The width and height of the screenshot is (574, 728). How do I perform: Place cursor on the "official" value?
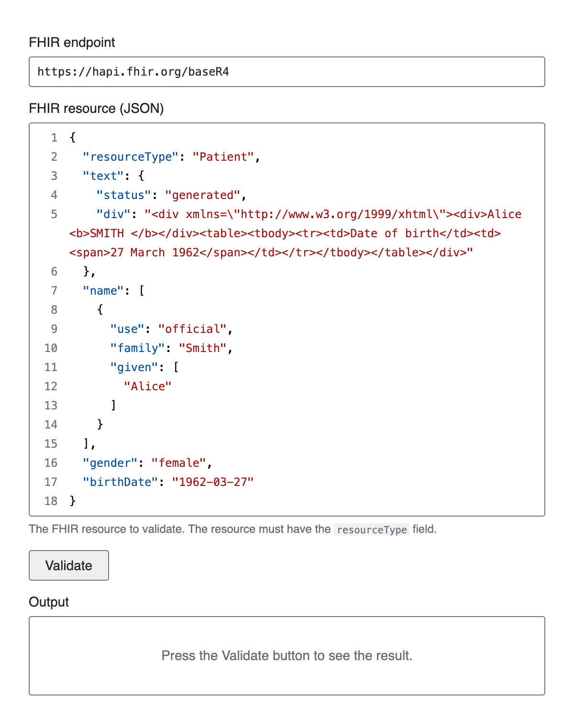pyautogui.click(x=192, y=329)
